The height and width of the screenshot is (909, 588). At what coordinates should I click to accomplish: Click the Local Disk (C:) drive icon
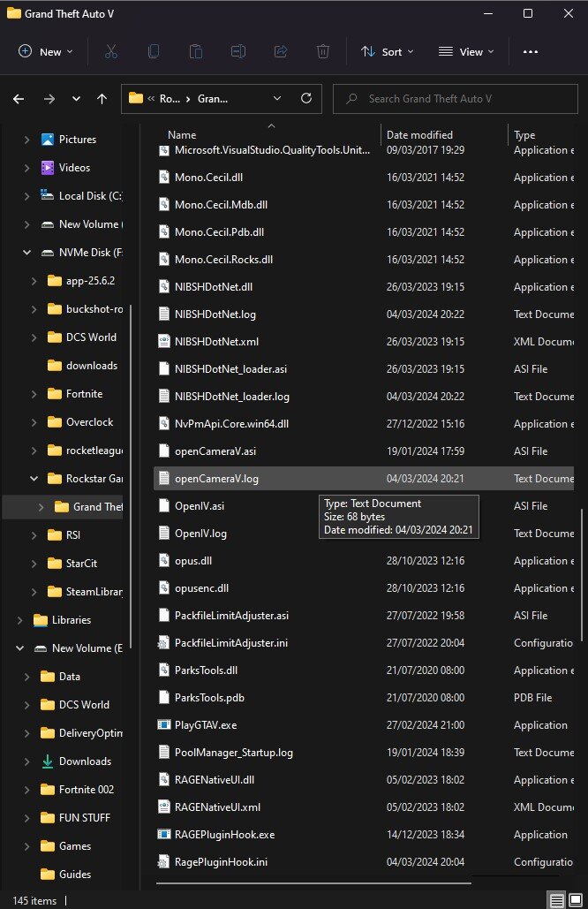(48, 195)
